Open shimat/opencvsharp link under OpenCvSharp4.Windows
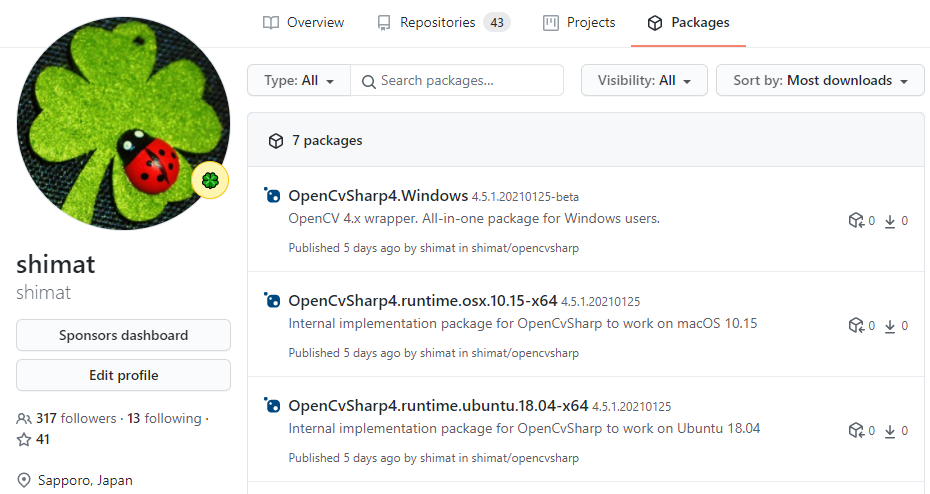The width and height of the screenshot is (930, 494). tap(525, 248)
